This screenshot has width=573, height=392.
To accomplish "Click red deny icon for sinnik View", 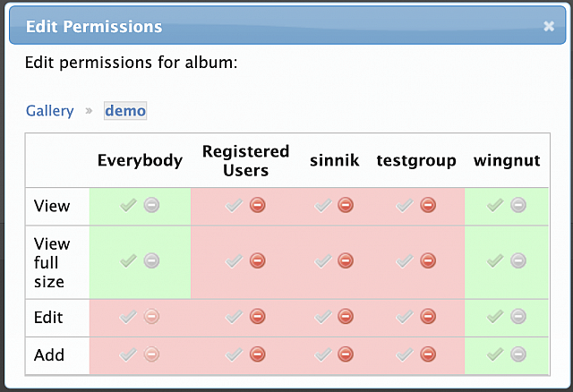I will pos(346,205).
